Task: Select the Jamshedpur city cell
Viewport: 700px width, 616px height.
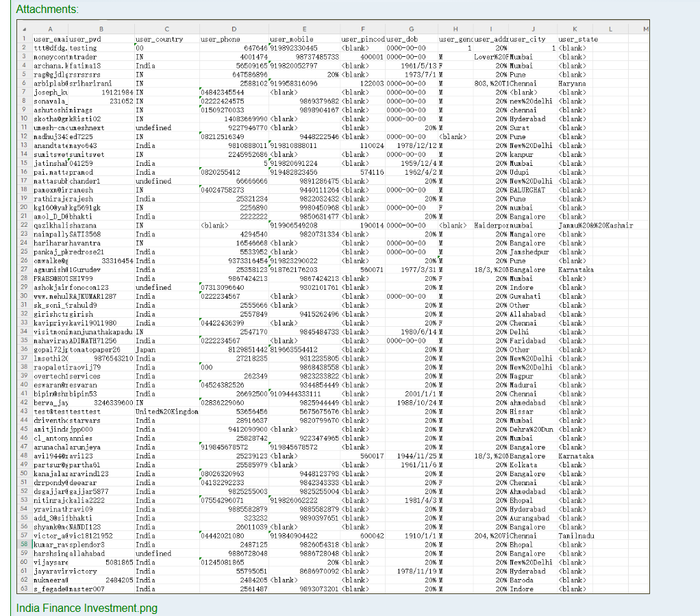Action: pyautogui.click(x=529, y=252)
